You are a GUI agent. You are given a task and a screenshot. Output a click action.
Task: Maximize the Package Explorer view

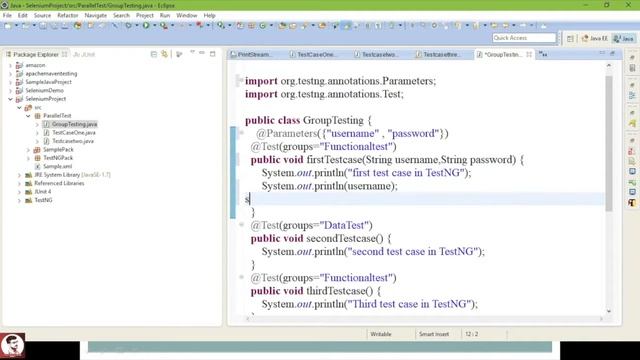pos(213,53)
